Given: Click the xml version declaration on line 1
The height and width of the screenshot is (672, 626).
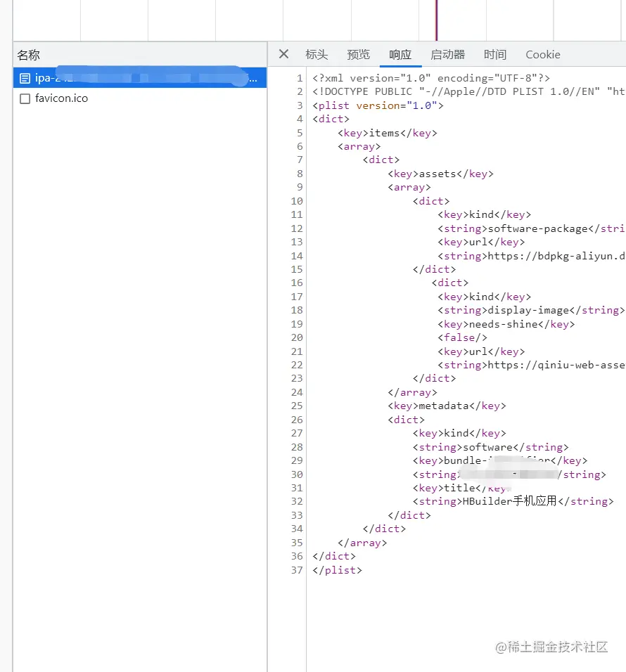Looking at the screenshot, I should (x=431, y=78).
